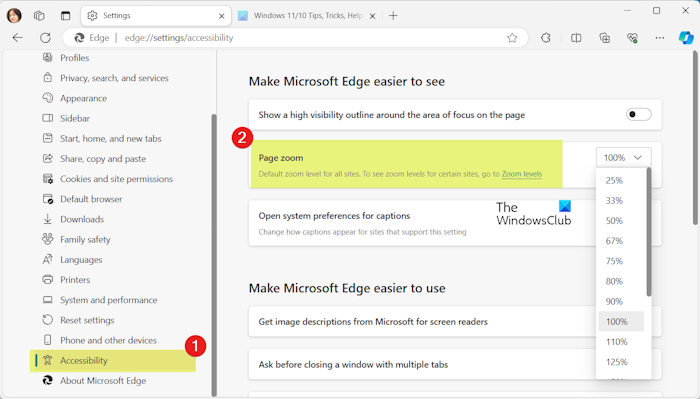Open the Collections icon
This screenshot has width=700, height=399.
tap(604, 38)
